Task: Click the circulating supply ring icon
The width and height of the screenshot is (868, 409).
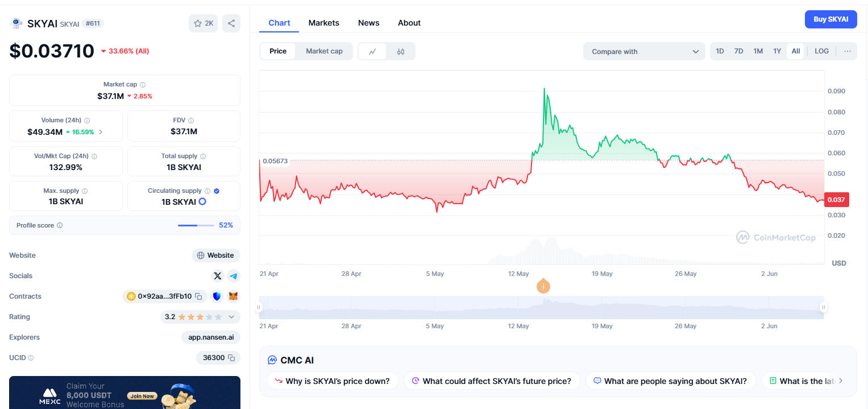Action: pos(202,201)
